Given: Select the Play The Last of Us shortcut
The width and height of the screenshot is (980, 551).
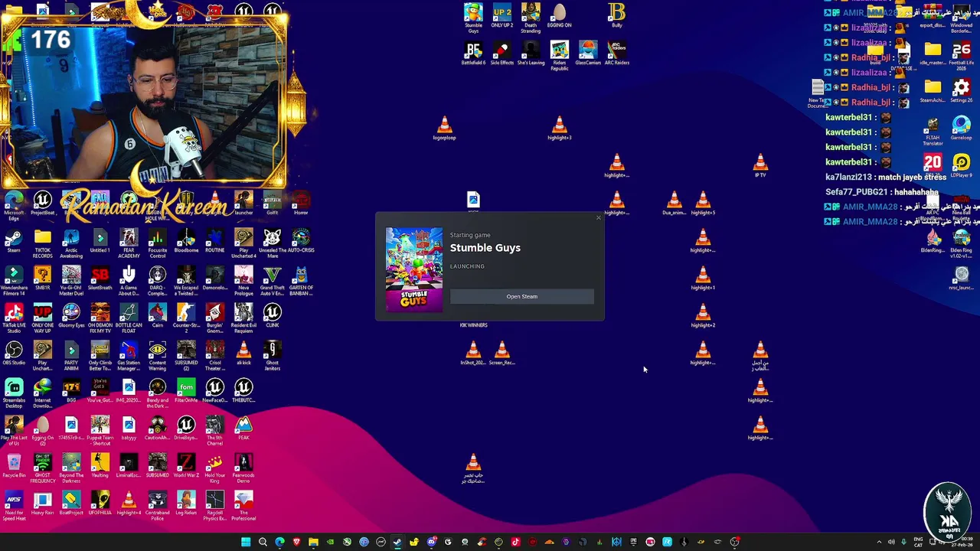Looking at the screenshot, I should click(x=14, y=431).
